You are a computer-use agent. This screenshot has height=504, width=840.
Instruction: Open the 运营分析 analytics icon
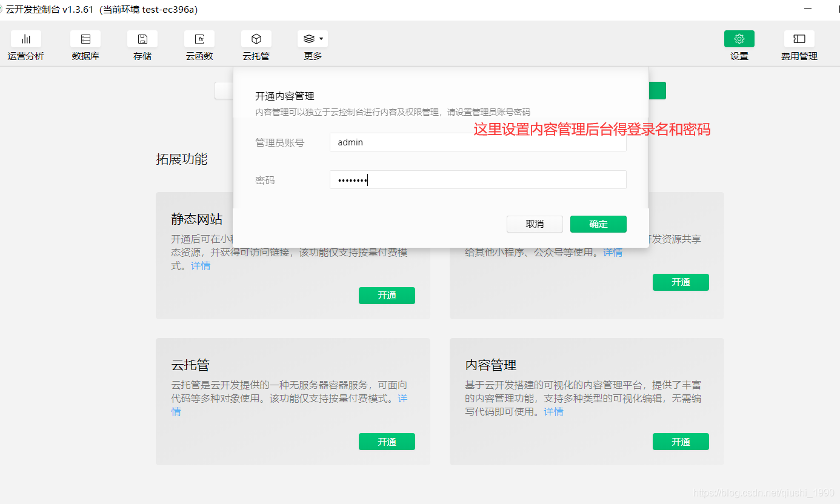tap(26, 39)
